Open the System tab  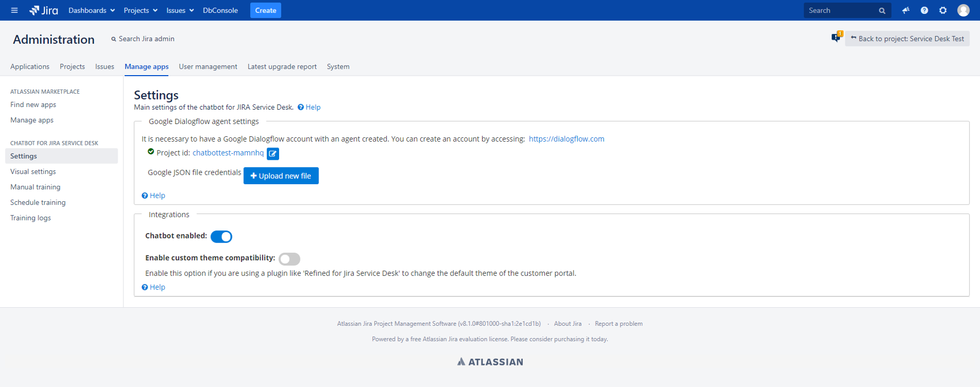(338, 67)
